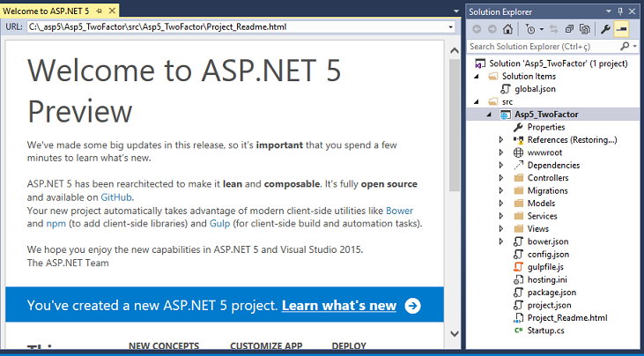Click the Learn what's new link
This screenshot has height=356, width=644.
coord(339,306)
